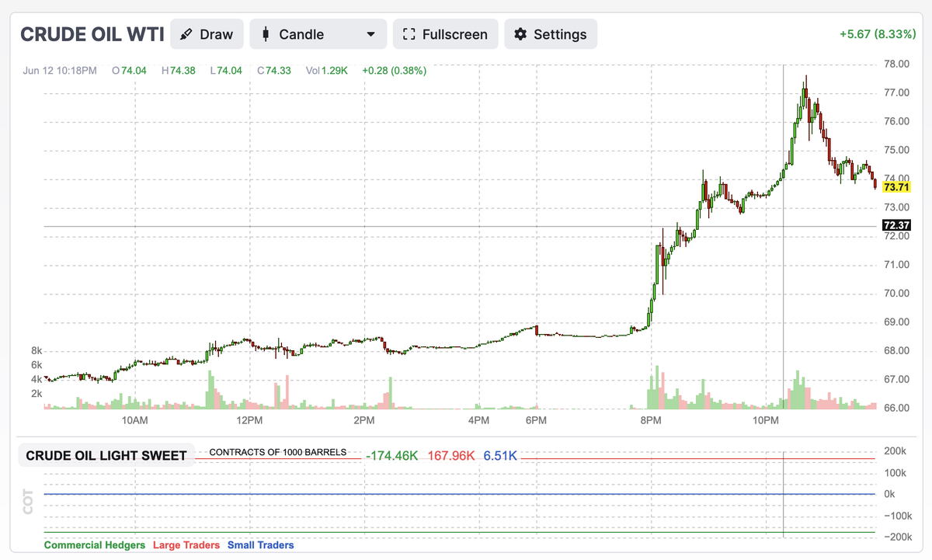This screenshot has height=560, width=932.
Task: Click the 6PM time axis label
Action: (x=536, y=420)
